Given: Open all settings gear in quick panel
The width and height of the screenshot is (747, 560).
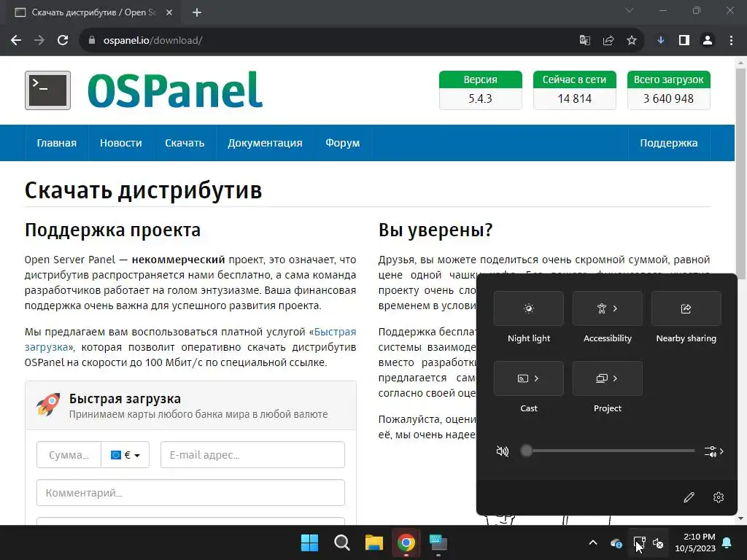Looking at the screenshot, I should click(719, 497).
